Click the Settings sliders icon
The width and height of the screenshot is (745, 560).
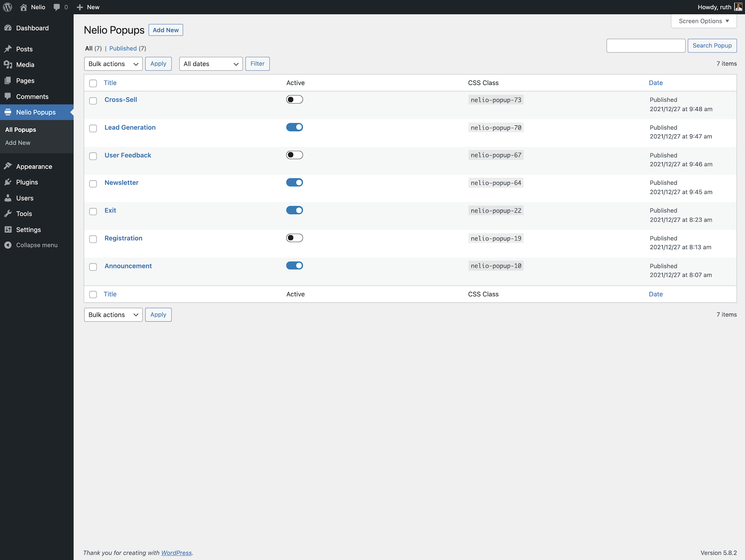point(8,229)
